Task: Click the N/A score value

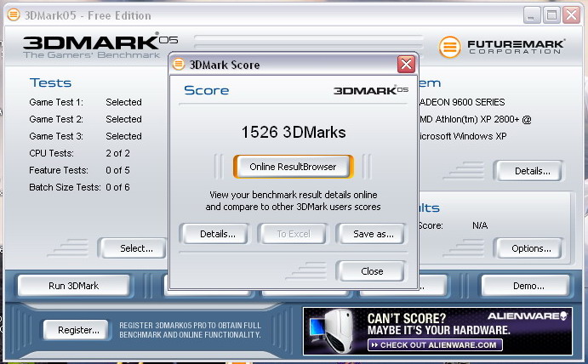Action: 480,225
